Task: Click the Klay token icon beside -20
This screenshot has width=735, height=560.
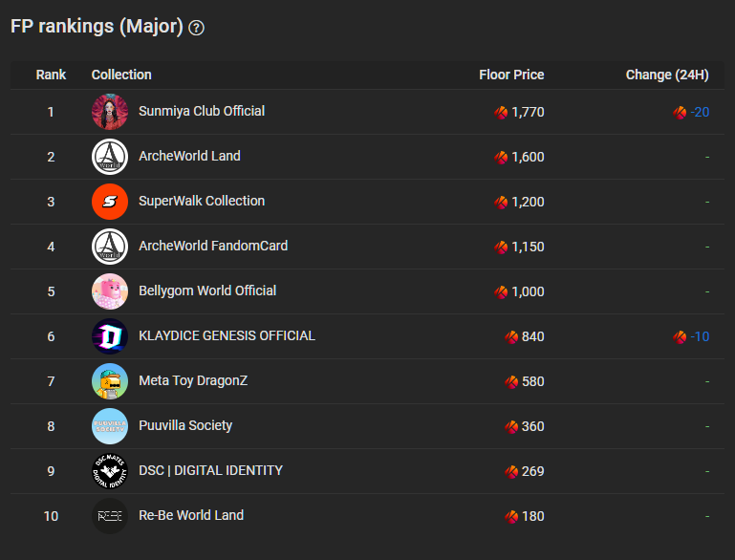Action: pos(680,113)
